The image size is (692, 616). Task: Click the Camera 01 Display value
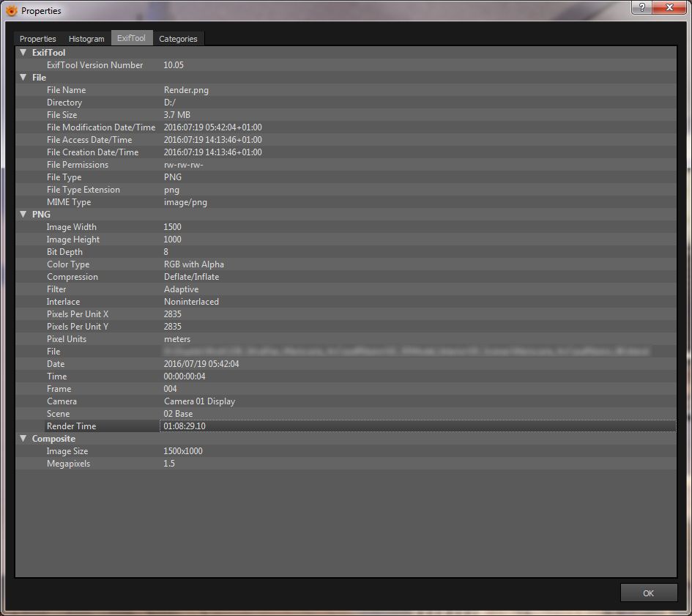point(199,401)
